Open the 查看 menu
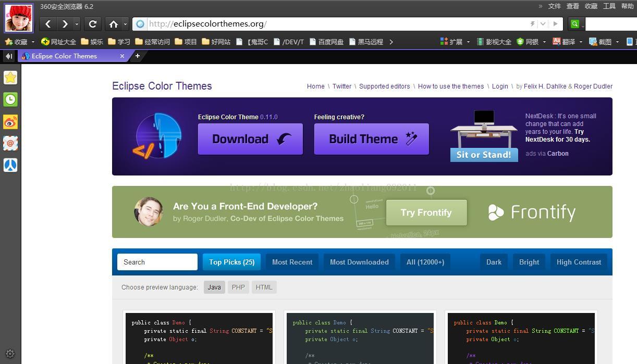 (x=573, y=6)
